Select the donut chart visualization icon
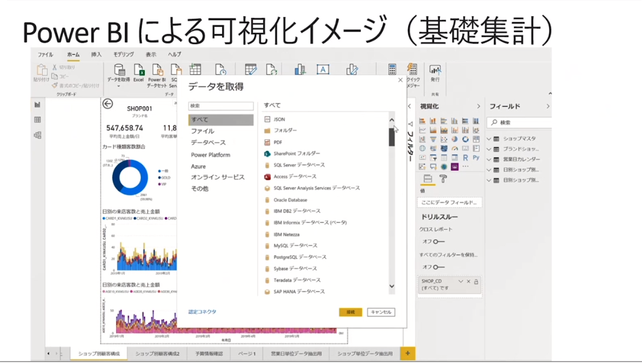This screenshot has width=642, height=364. tap(465, 139)
